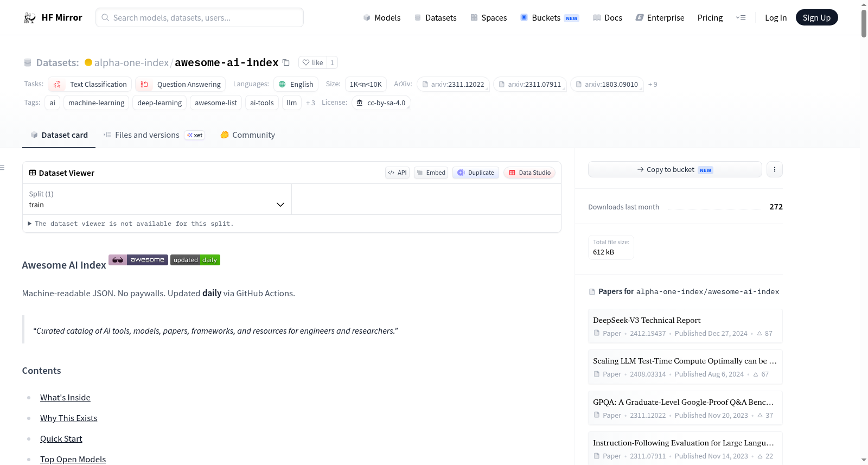The width and height of the screenshot is (868, 465).
Task: Click the Duplicate button
Action: click(476, 173)
